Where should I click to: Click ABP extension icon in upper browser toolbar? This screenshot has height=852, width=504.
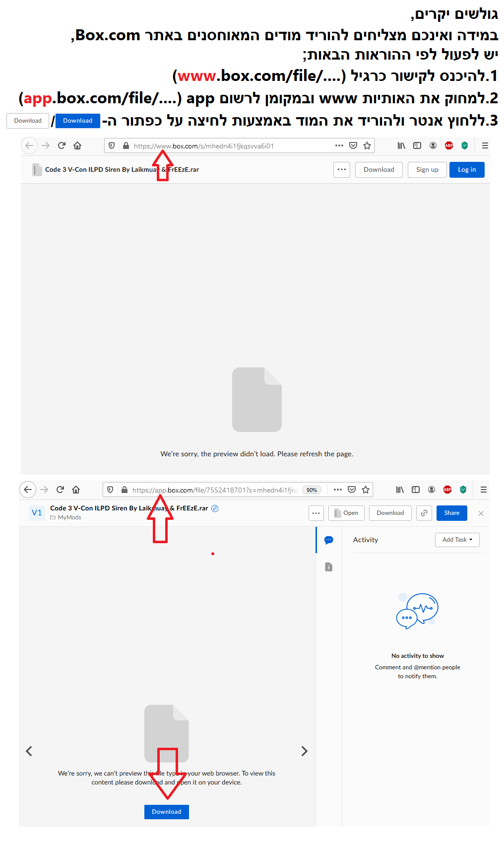tap(449, 145)
